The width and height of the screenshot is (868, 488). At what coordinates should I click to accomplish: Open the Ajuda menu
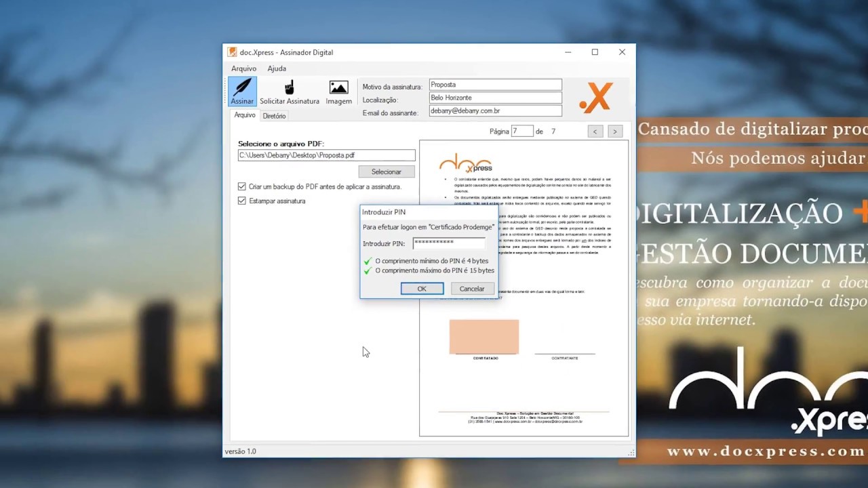pyautogui.click(x=277, y=68)
